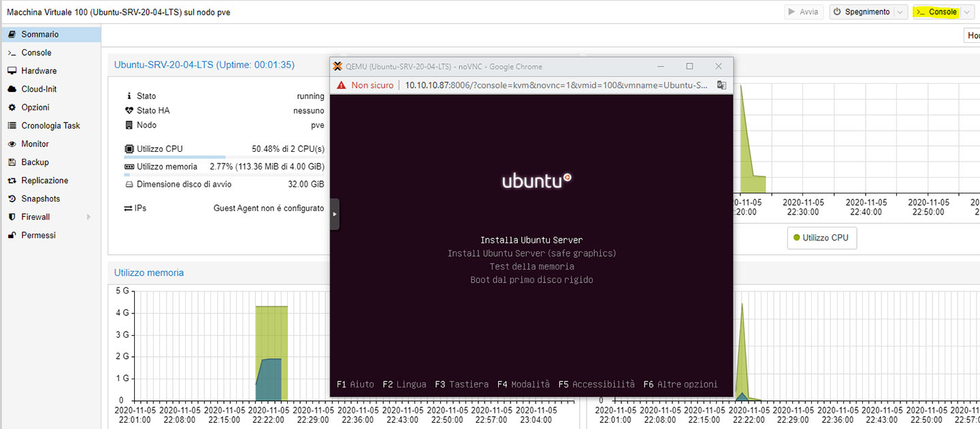The height and width of the screenshot is (429, 980).
Task: Open the Hardware section monitor icon
Action: tap(12, 71)
